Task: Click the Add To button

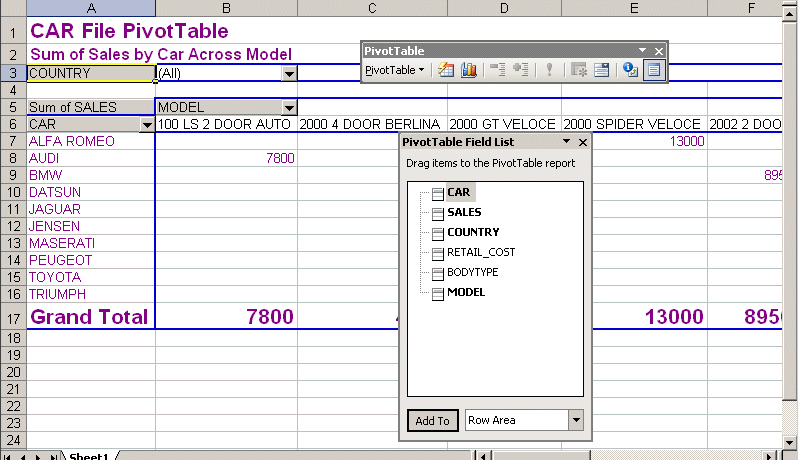Action: click(x=433, y=421)
